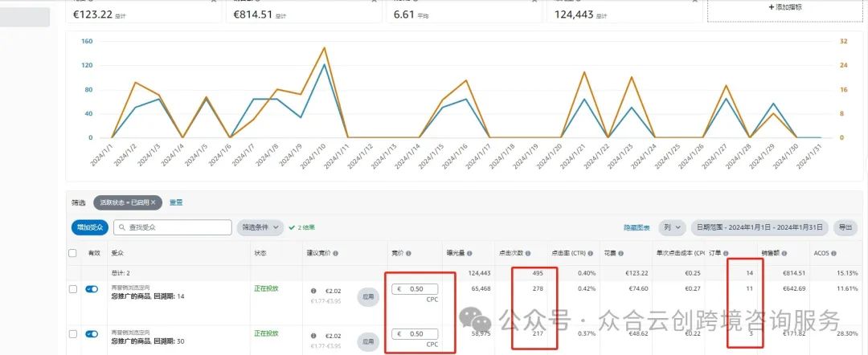Click info icon next to 建议竞价 header
This screenshot has height=355, width=868.
[x=335, y=253]
